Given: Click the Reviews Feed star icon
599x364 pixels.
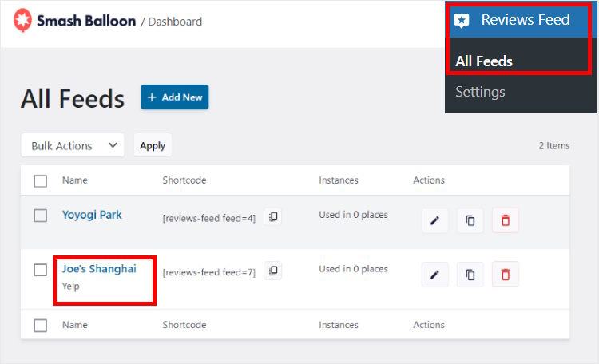Looking at the screenshot, I should (x=462, y=21).
